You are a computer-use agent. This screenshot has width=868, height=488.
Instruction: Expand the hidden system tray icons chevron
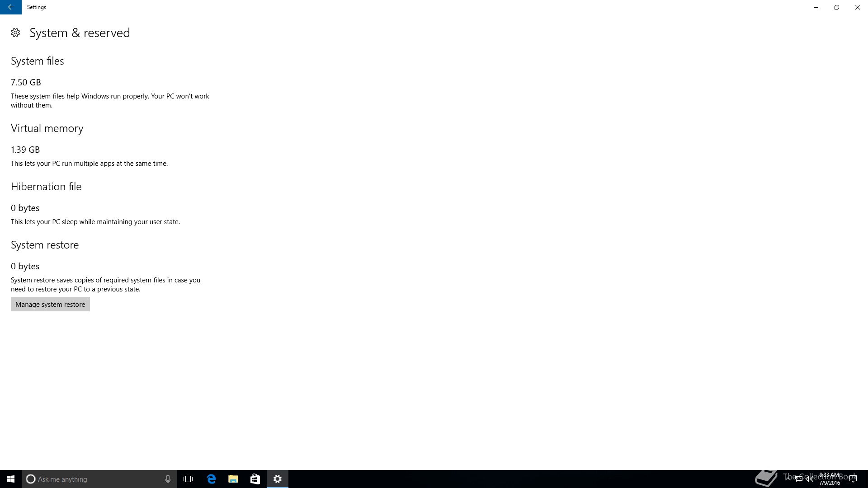[788, 479]
